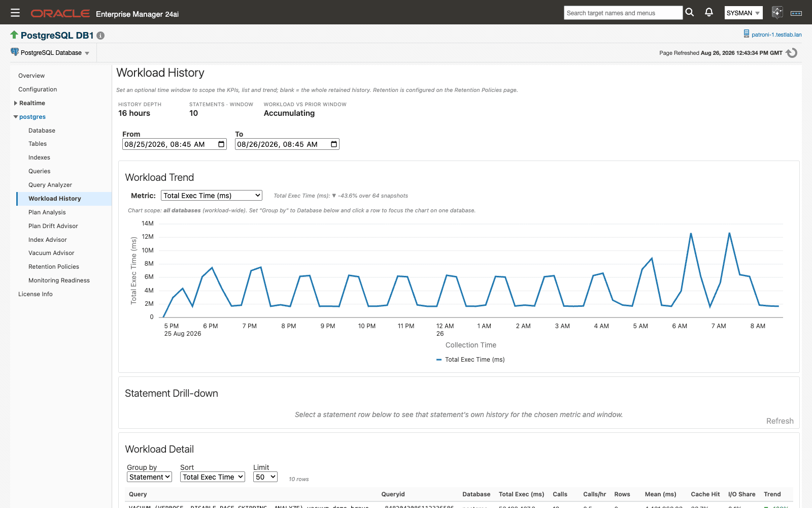
Task: Go to the Tables page
Action: (38, 144)
